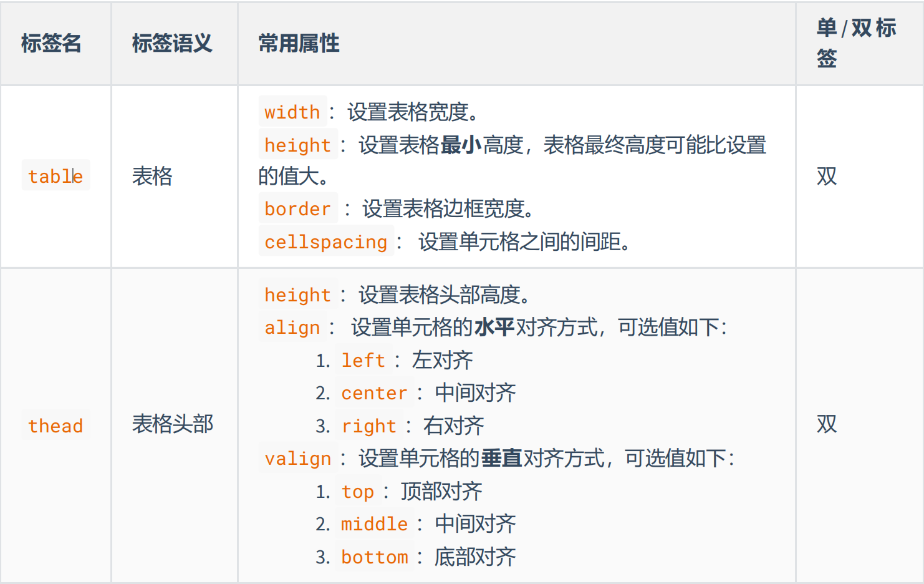Select the 'top' valign value
The width and height of the screenshot is (924, 584).
pyautogui.click(x=358, y=491)
